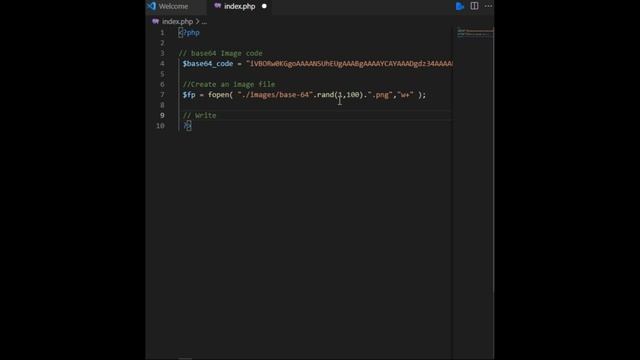The image size is (640, 360).
Task: Click the <?php opening tag
Action: 189,33
